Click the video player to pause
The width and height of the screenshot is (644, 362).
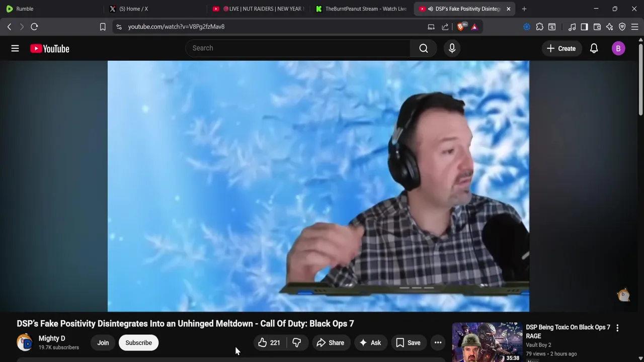click(318, 186)
